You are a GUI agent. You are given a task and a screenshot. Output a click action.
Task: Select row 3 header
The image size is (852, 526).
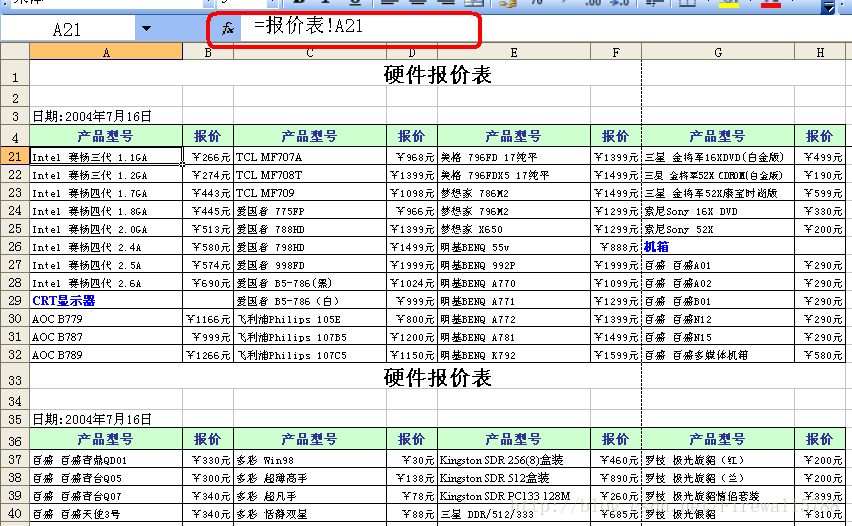coord(15,116)
